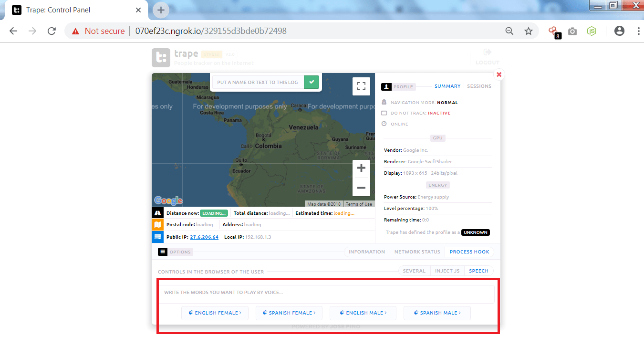Click the Remaining time 0:0 row
The width and height of the screenshot is (644, 337).
pos(438,220)
